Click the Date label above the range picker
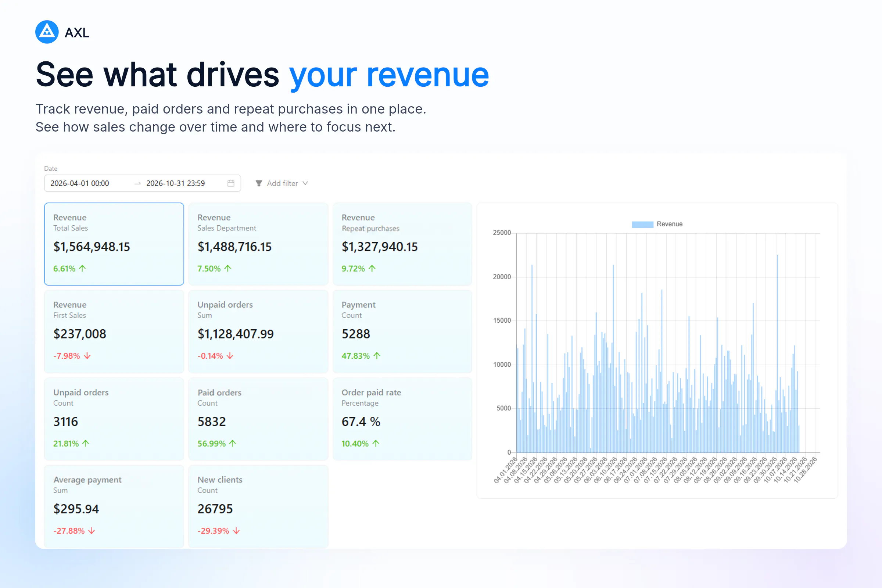 point(51,169)
